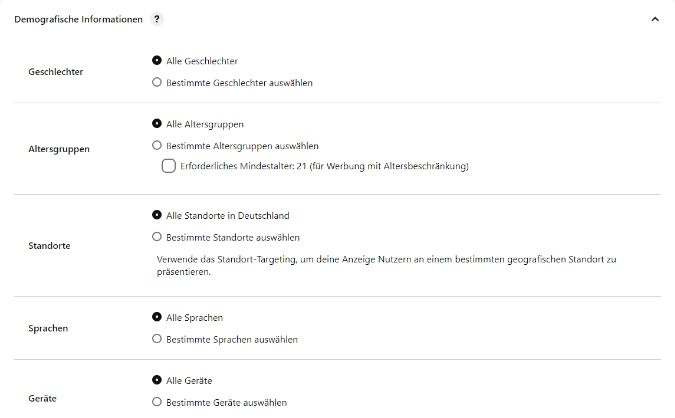Choose Bestimmte Geschlechter auswählen
This screenshot has height=418, width=675.
click(x=157, y=82)
